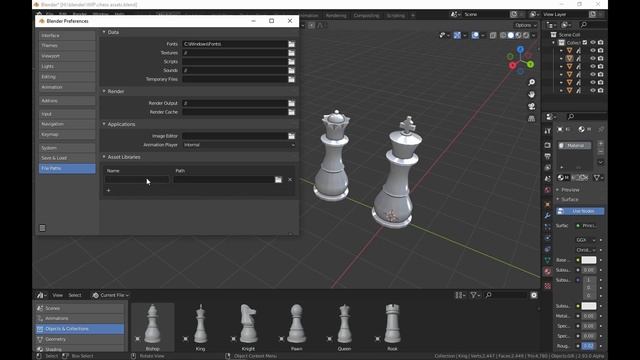Remove the asset library entry with X
Viewport: 640px width, 360px height.
[x=290, y=180]
